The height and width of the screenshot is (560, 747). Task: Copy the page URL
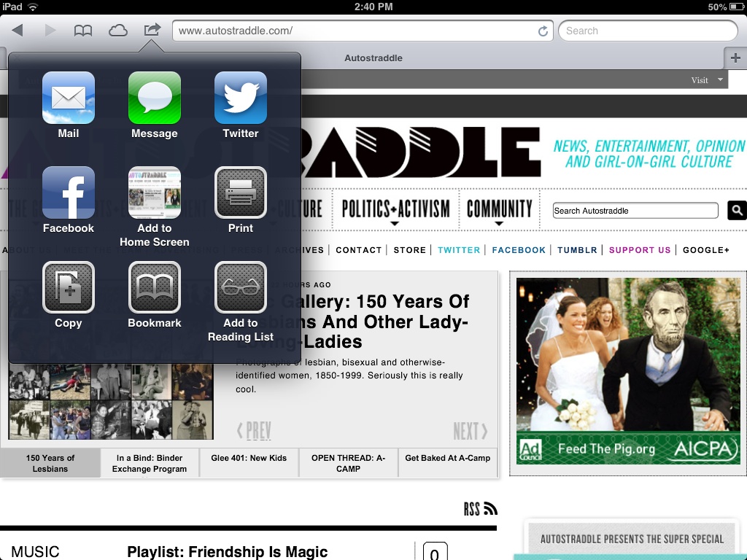point(69,287)
